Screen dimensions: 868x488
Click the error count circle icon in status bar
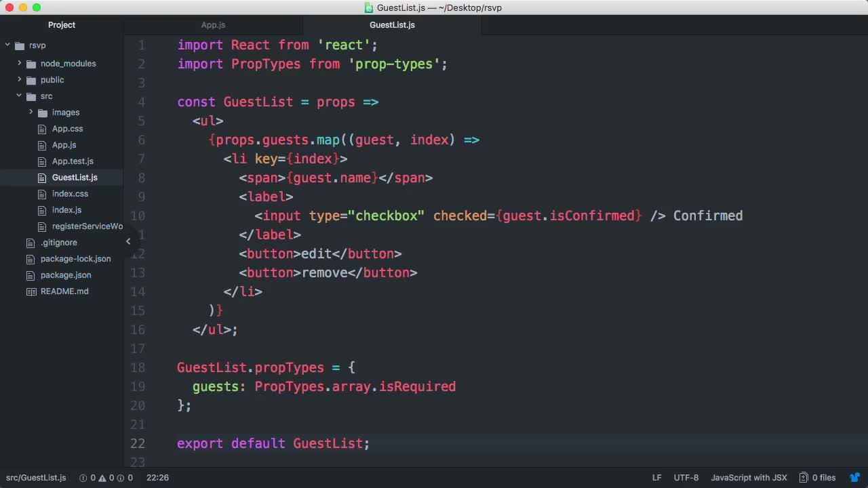click(x=82, y=477)
